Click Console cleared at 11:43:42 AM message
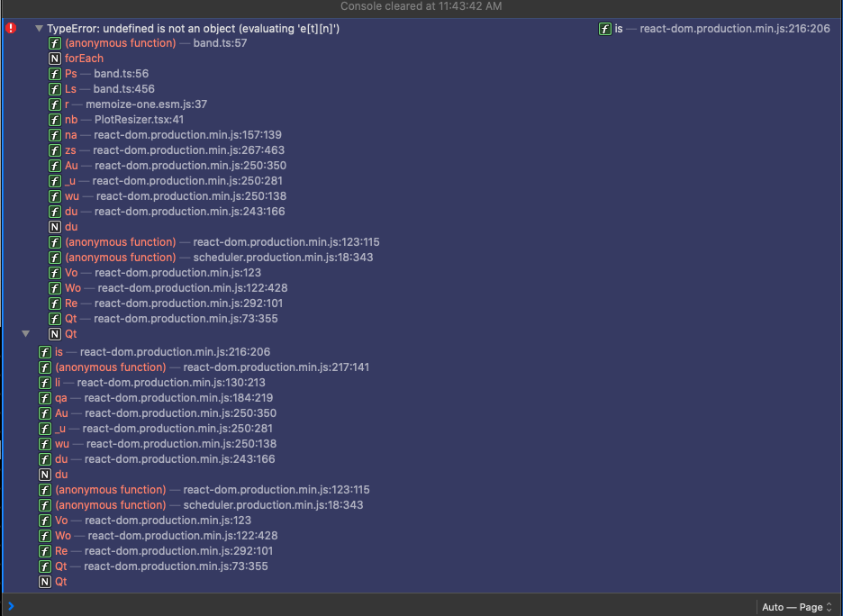 pos(421,6)
